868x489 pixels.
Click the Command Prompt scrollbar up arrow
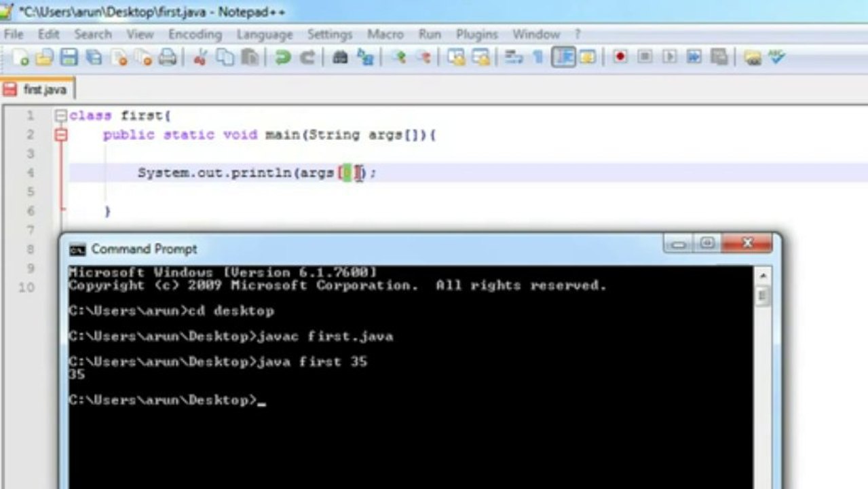pos(762,276)
